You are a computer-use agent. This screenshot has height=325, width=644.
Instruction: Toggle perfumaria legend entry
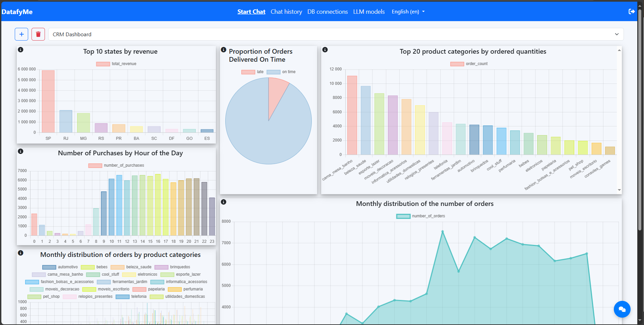coord(185,289)
